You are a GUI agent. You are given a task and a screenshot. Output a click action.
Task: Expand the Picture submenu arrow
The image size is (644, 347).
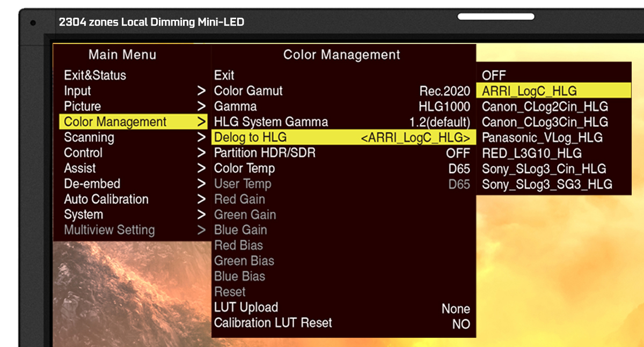[201, 107]
